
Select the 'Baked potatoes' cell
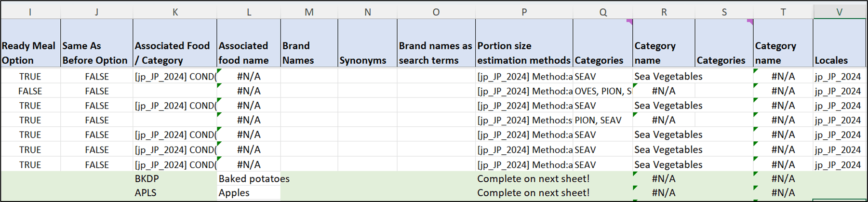(249, 178)
